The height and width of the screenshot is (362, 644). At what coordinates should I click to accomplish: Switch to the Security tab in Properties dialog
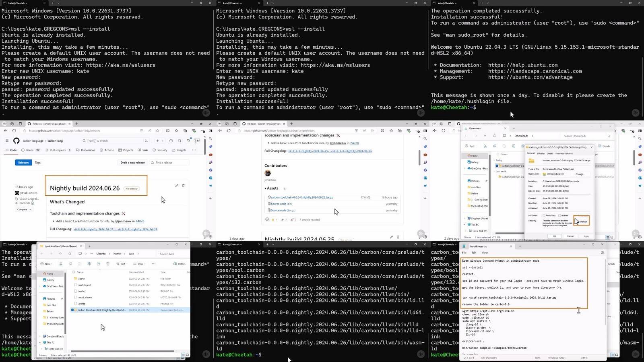(541, 153)
